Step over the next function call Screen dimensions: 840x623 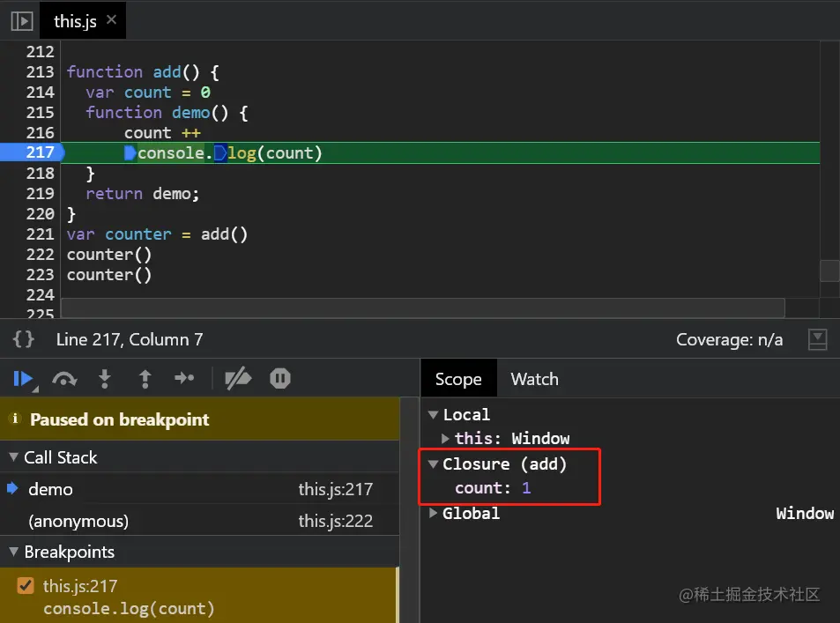[64, 379]
